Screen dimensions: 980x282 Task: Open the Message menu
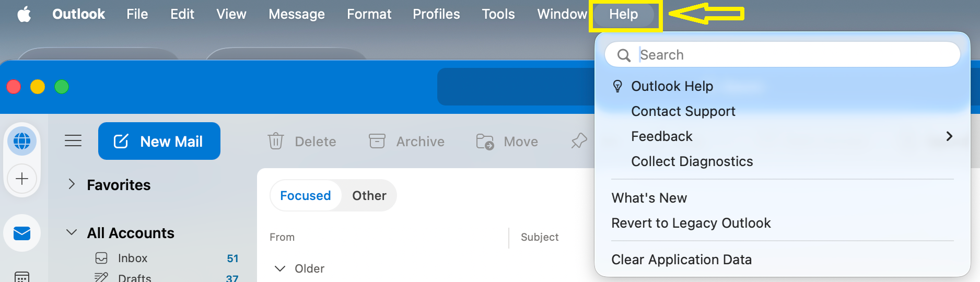tap(296, 14)
